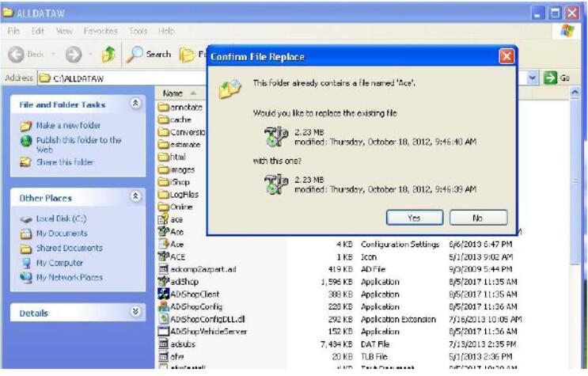The image size is (588, 376).
Task: Select the afw TLB file
Action: [x=171, y=356]
